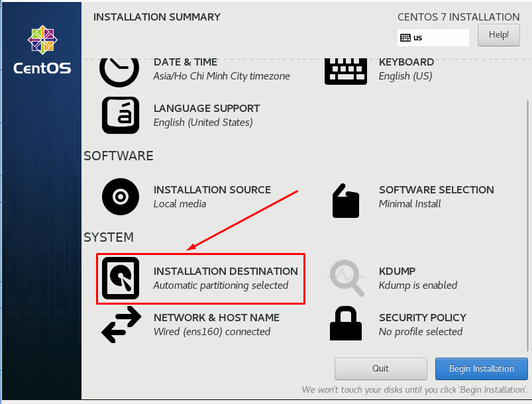Click 'Automatic partitioning selected' text

point(221,285)
